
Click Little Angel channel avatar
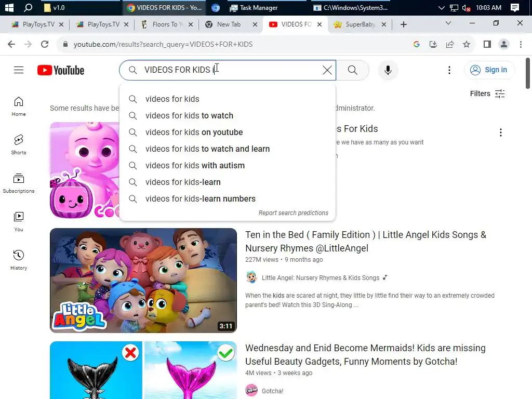(x=251, y=277)
